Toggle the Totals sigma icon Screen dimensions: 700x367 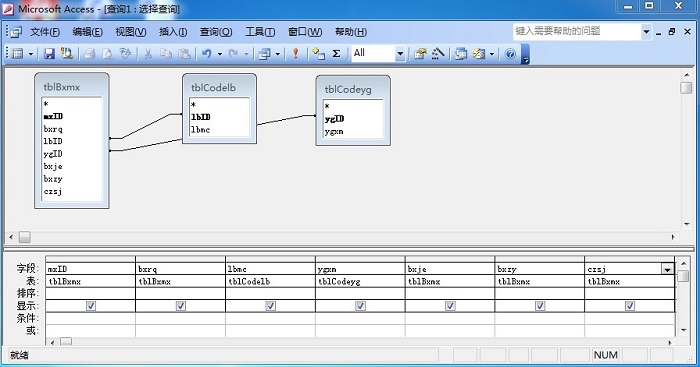336,54
